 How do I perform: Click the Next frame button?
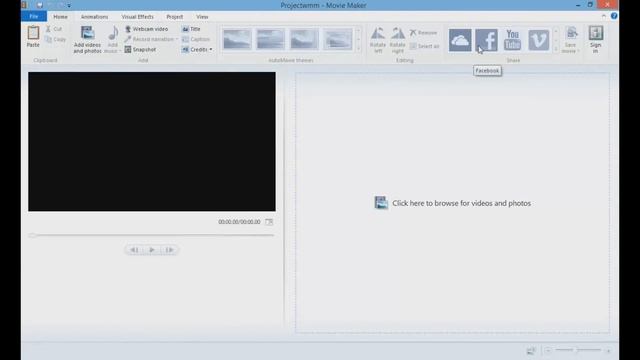tap(169, 249)
